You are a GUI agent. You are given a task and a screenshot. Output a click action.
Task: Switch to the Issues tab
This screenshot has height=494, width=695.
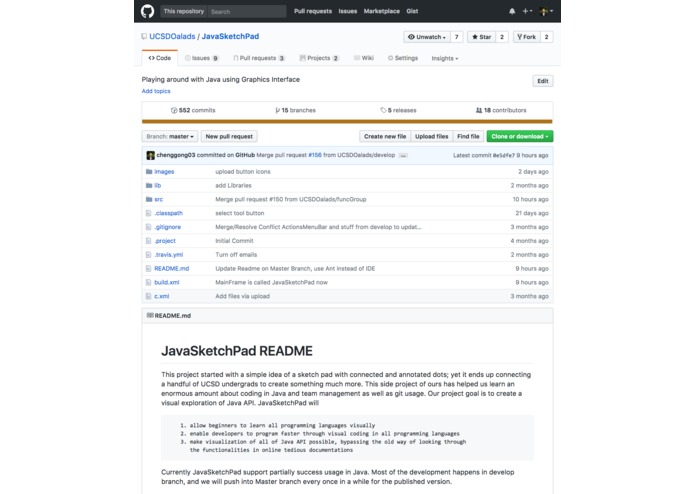(202, 58)
